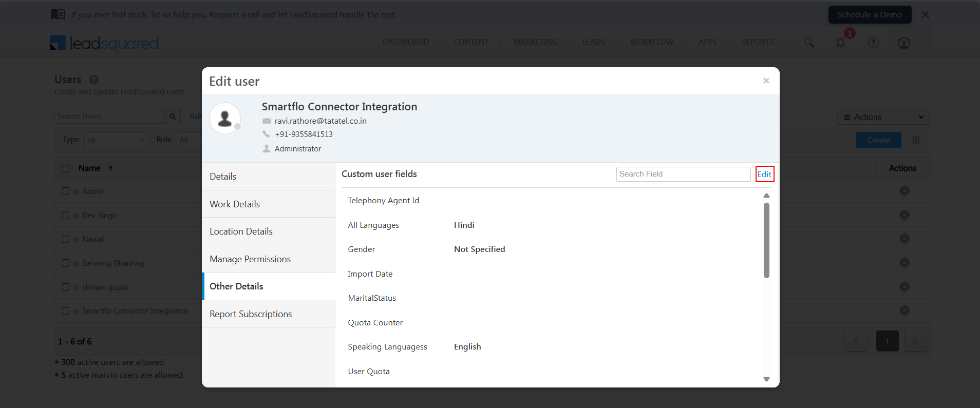Screen dimensions: 980x408
Task: Click the custom fields scrollbar down arrow
Action: tap(766, 379)
